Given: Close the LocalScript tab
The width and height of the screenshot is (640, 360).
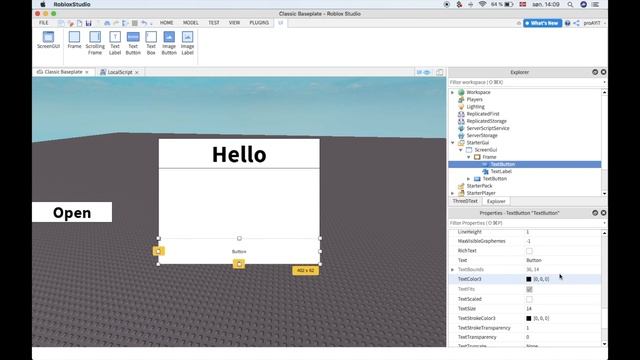Looking at the screenshot, I should click(137, 72).
